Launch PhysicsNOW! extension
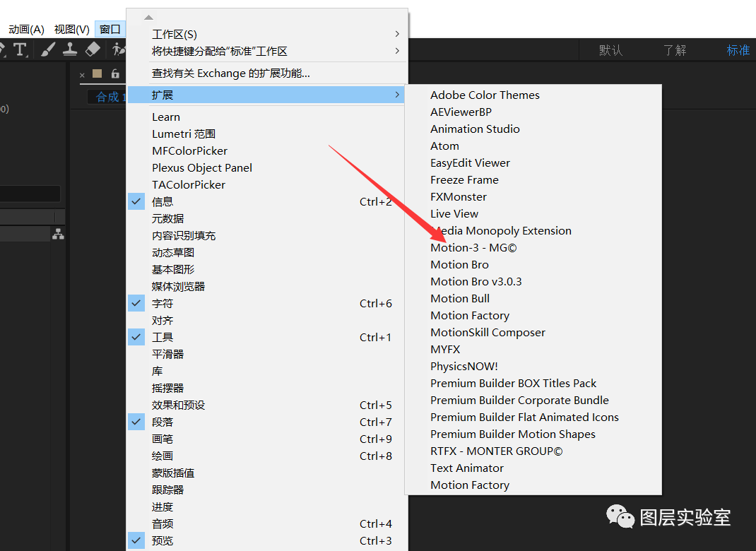This screenshot has width=756, height=551. click(533, 367)
